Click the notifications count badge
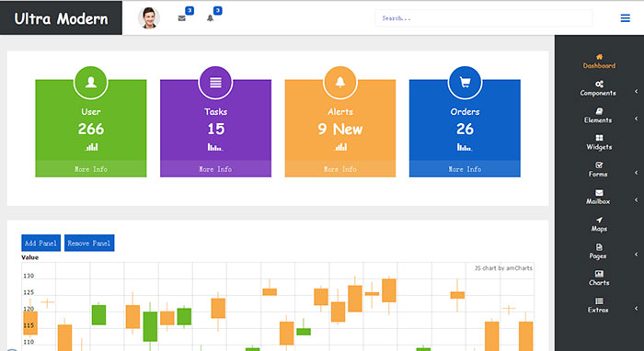Image resolution: width=644 pixels, height=351 pixels. [x=218, y=11]
